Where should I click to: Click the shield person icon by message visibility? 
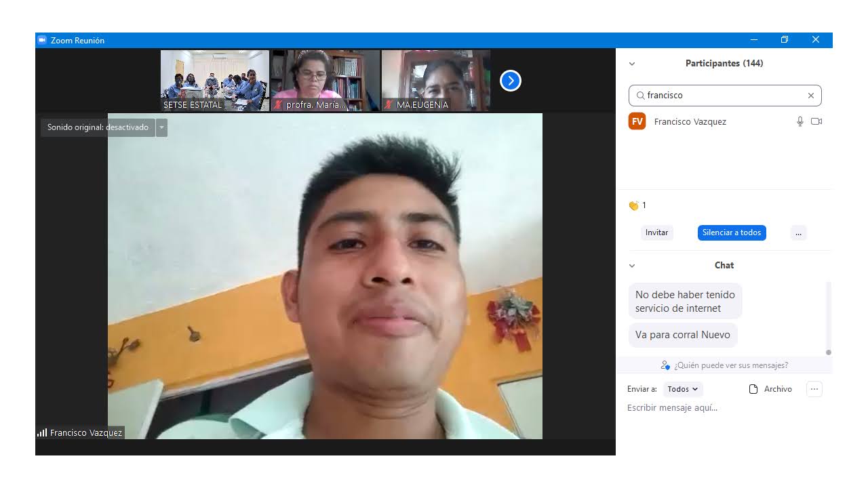tap(665, 365)
